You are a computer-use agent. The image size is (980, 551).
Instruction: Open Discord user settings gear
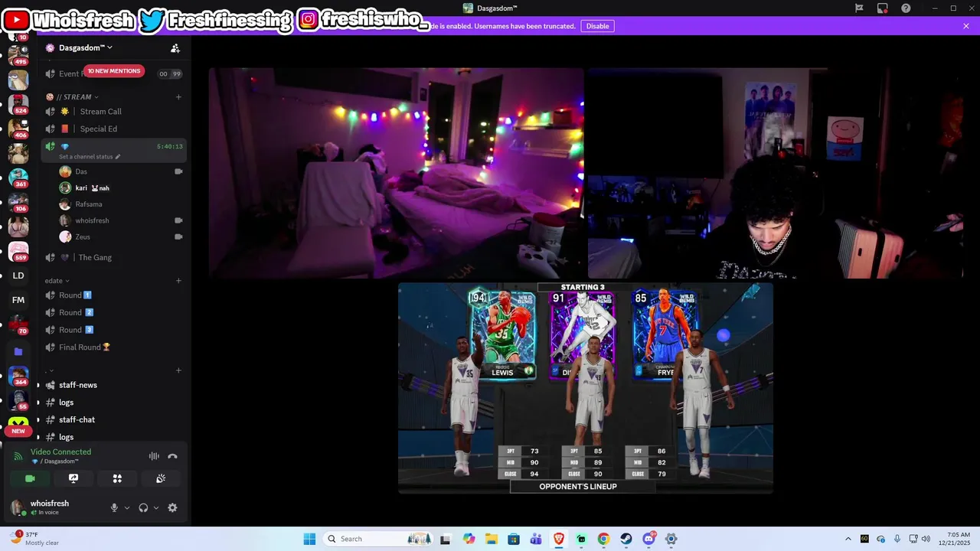tap(172, 507)
